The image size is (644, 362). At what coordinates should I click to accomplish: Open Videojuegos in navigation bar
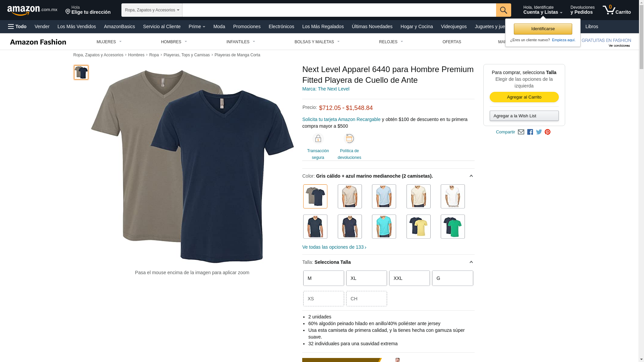point(453,26)
